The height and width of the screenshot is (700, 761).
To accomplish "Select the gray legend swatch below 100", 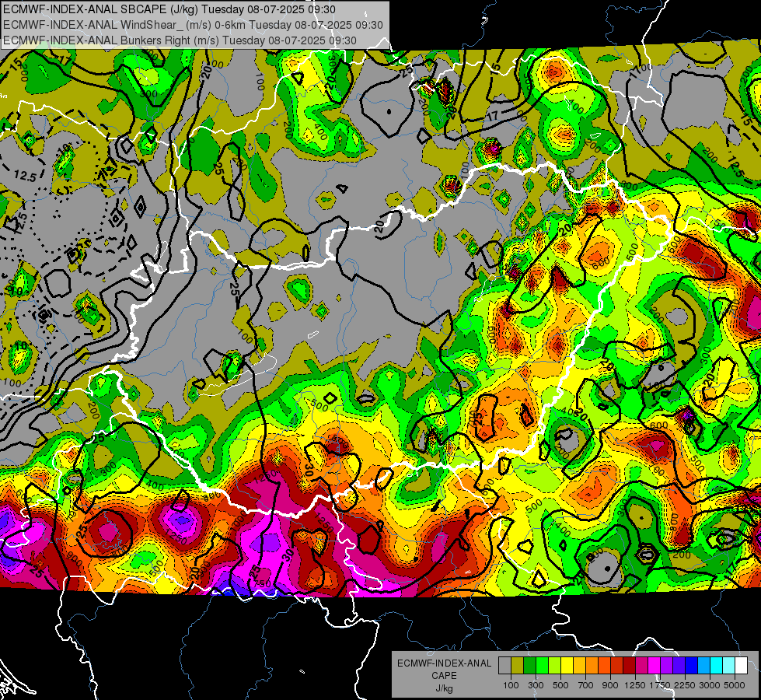I will click(x=504, y=666).
